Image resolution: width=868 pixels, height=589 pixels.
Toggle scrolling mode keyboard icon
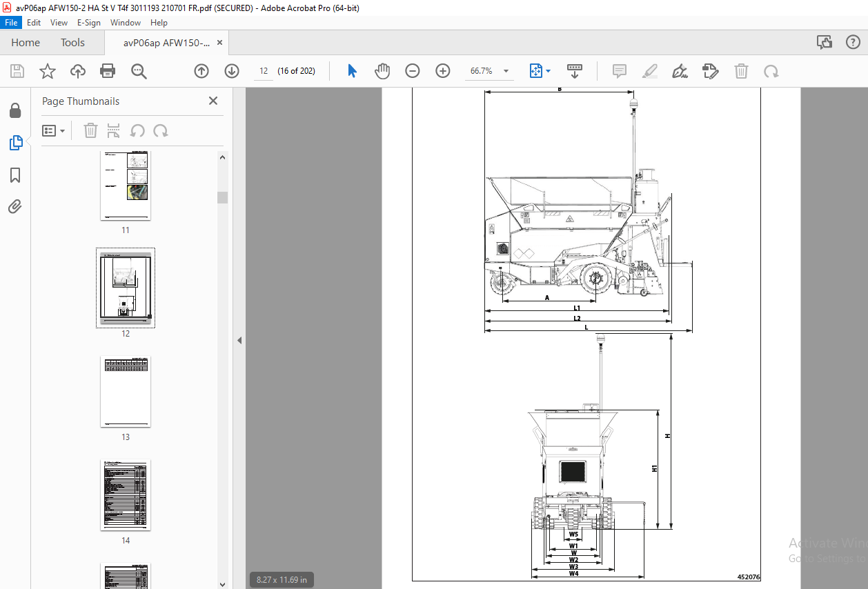(x=575, y=71)
